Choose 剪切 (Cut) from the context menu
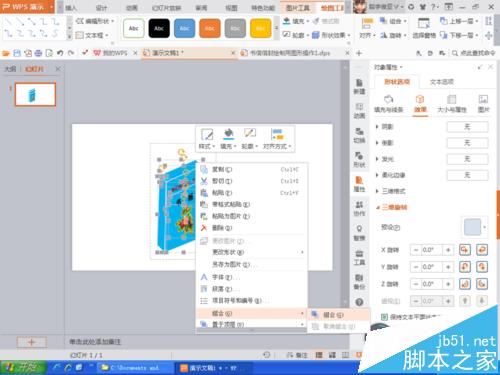Image resolution: width=500 pixels, height=375 pixels. 252,181
